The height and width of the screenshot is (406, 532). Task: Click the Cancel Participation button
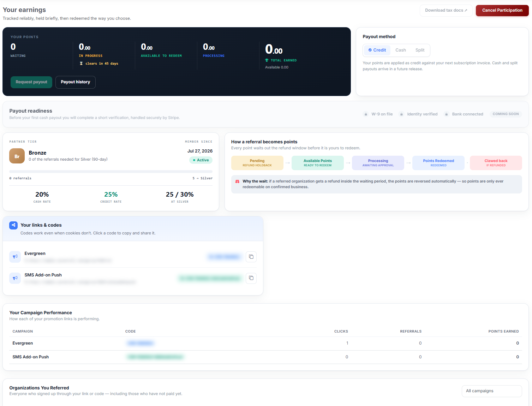[x=502, y=10]
